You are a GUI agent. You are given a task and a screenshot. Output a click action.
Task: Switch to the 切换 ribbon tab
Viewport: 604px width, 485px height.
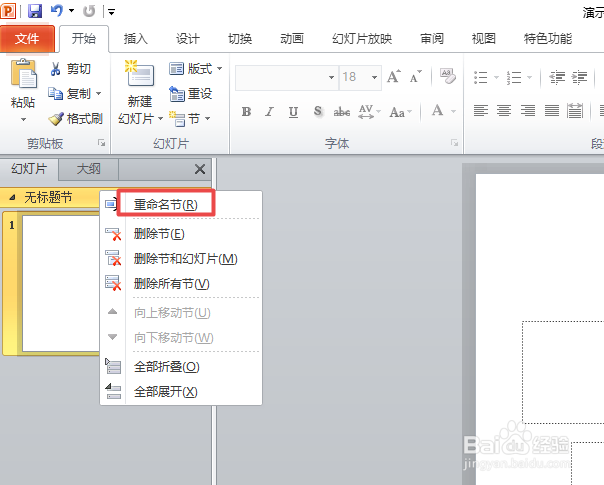point(240,39)
